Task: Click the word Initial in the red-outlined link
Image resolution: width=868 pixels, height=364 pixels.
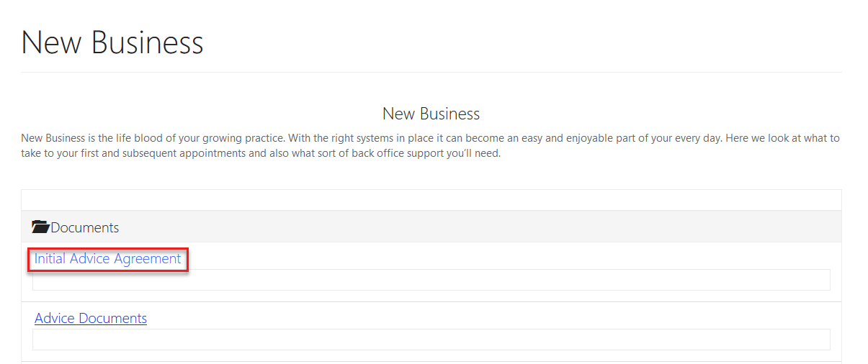Action: (50, 259)
